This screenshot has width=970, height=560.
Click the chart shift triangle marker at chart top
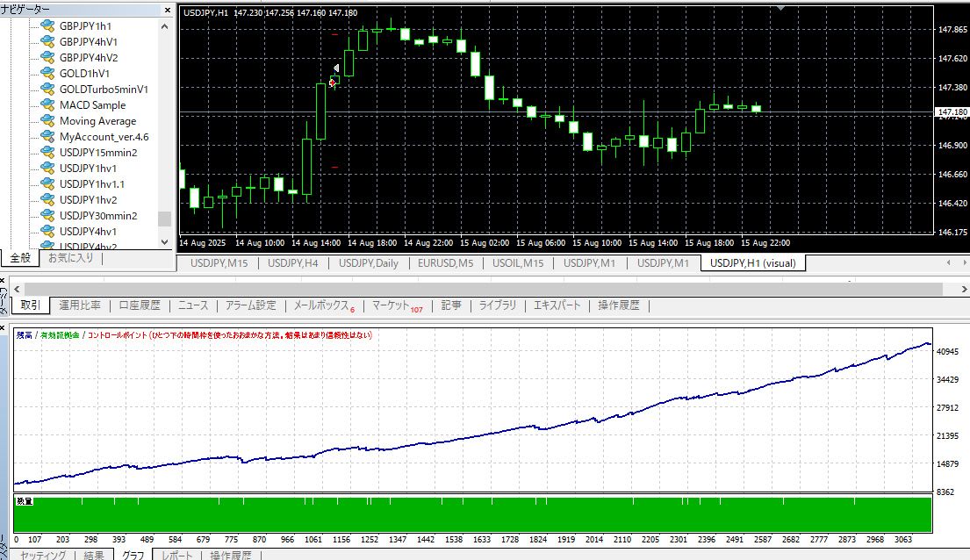(780, 7)
